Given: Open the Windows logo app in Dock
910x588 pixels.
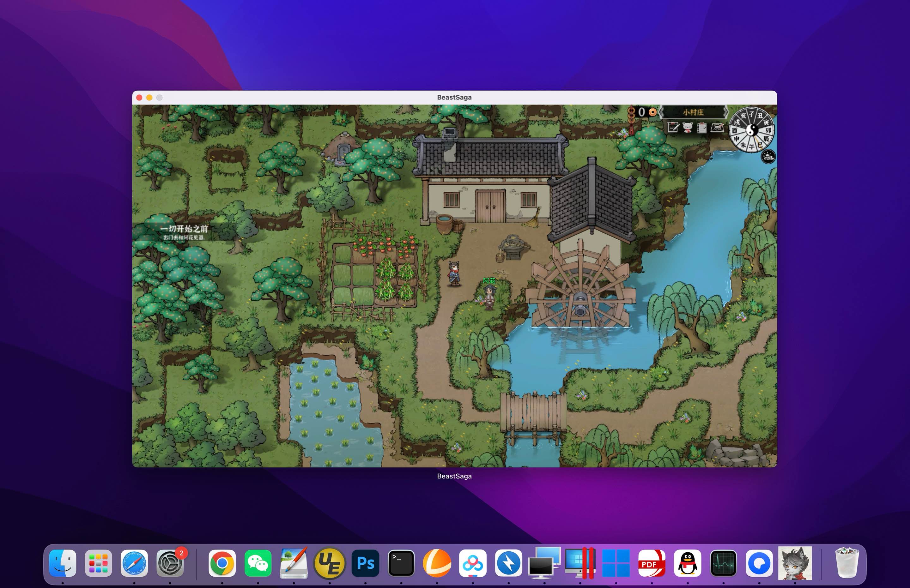Looking at the screenshot, I should (x=616, y=563).
